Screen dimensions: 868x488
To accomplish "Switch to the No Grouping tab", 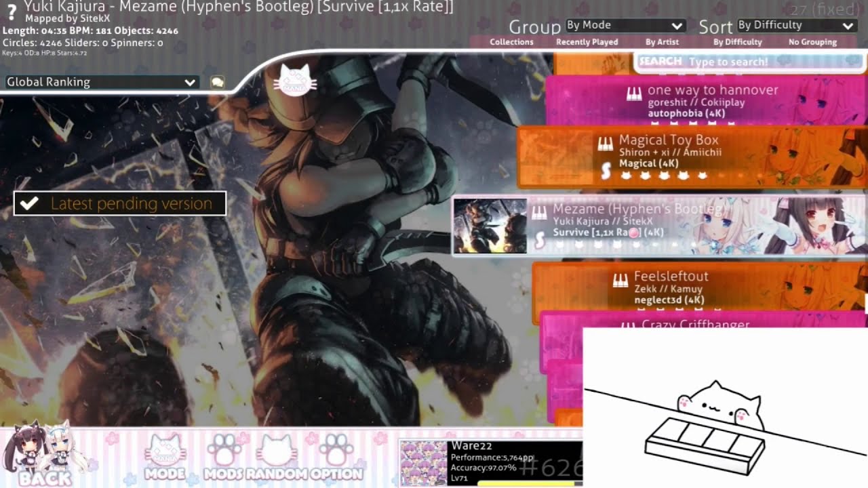I will [812, 42].
